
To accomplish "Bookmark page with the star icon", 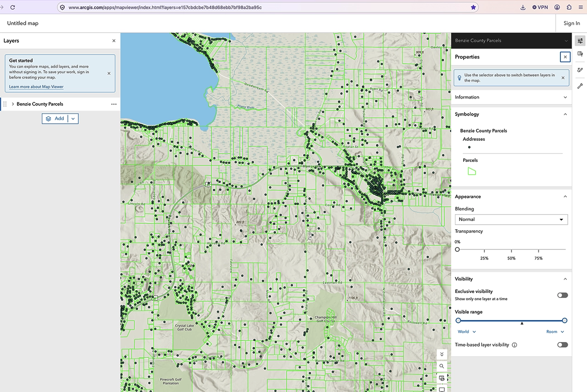I will [473, 7].
